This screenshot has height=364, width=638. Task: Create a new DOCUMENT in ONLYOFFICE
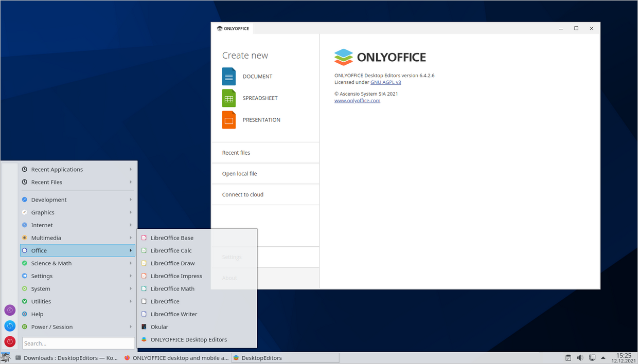click(x=257, y=76)
